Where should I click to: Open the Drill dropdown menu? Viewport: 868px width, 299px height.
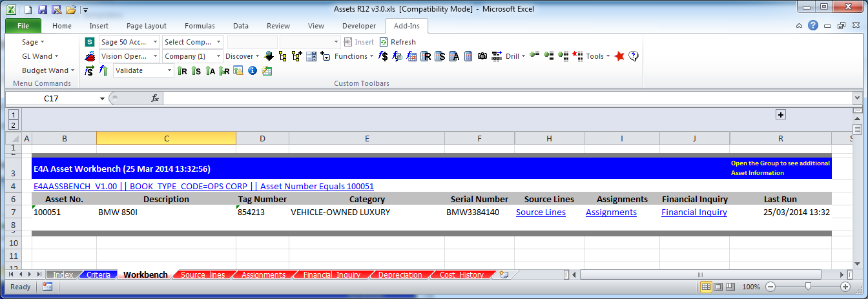515,56
